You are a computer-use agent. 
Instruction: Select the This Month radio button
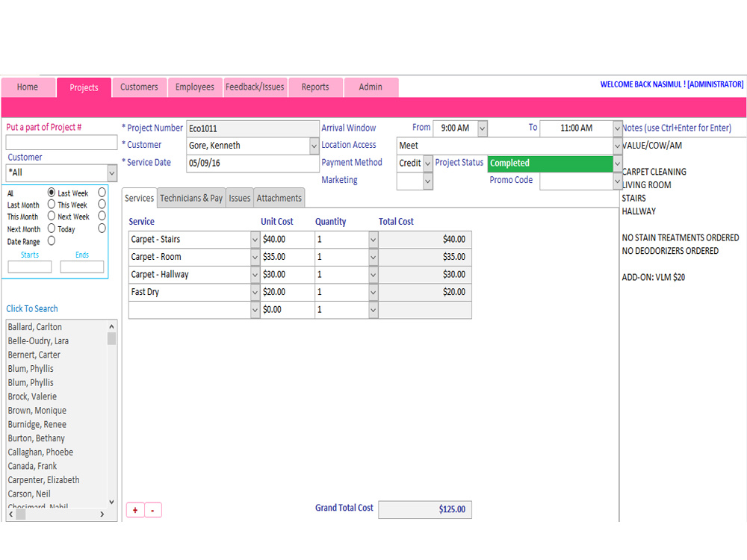[x=52, y=217]
